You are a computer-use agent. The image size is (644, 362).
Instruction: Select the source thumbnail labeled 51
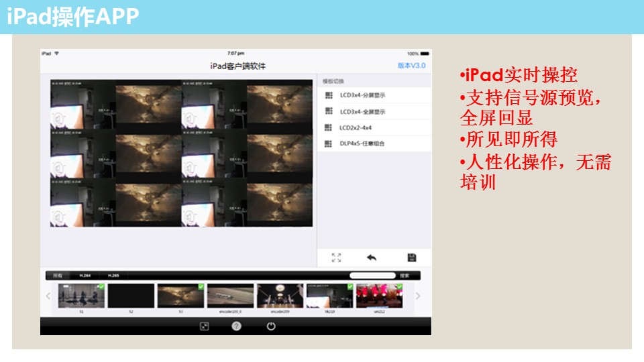[81, 296]
